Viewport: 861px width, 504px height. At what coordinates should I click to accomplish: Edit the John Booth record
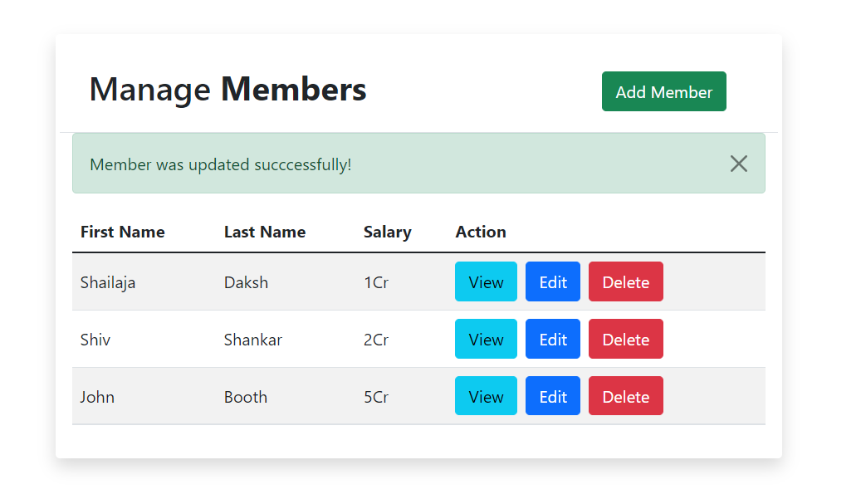point(552,396)
